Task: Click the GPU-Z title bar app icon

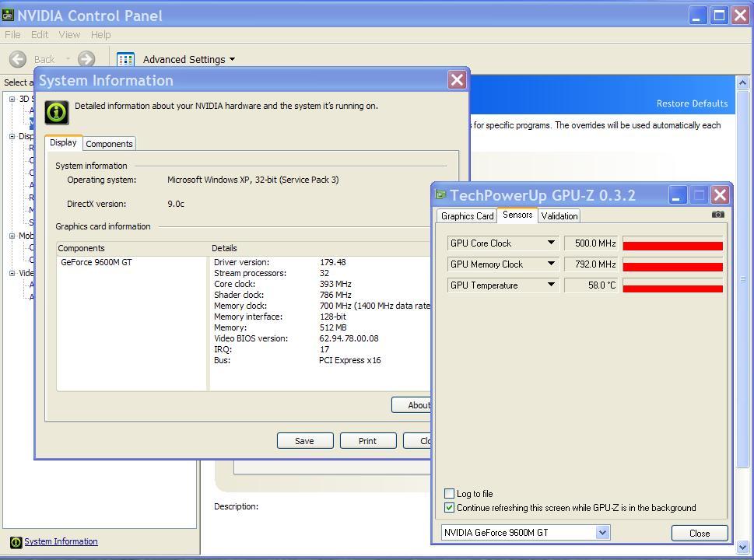Action: tap(440, 194)
